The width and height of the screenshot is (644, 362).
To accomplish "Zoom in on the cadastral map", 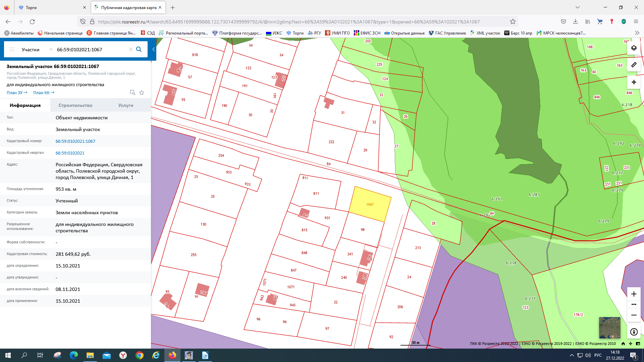I will pos(634,294).
